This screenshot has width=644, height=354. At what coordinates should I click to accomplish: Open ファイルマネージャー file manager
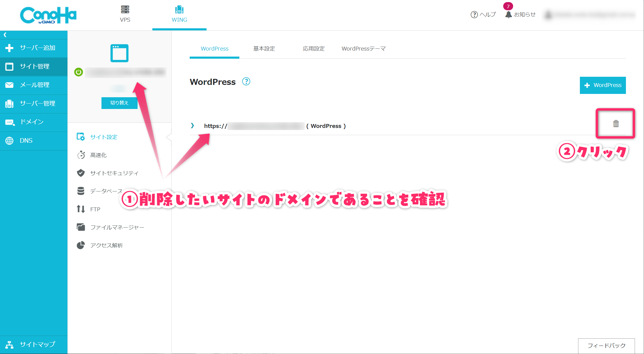tap(117, 227)
